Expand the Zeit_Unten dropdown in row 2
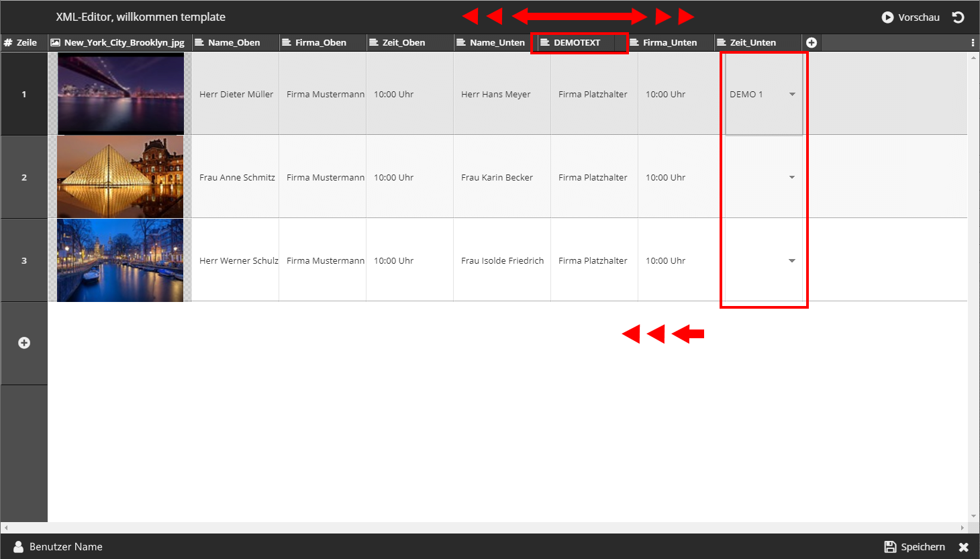 tap(792, 178)
